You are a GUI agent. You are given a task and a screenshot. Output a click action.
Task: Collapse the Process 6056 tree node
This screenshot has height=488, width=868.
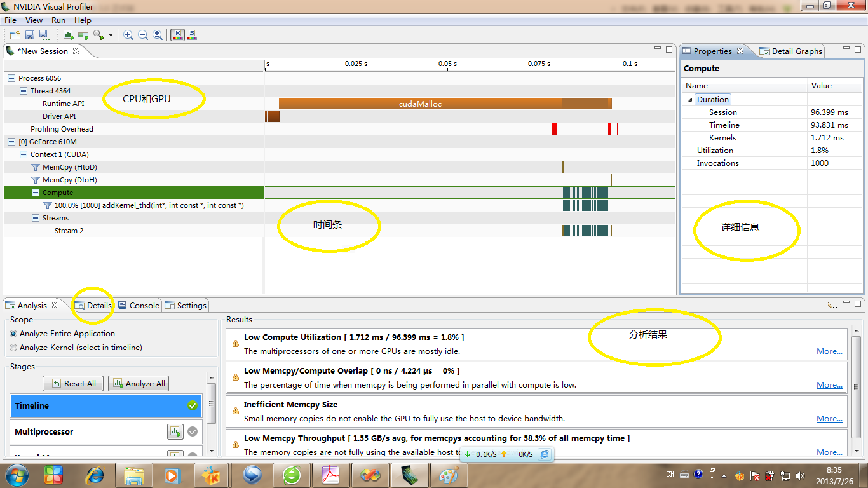click(11, 78)
